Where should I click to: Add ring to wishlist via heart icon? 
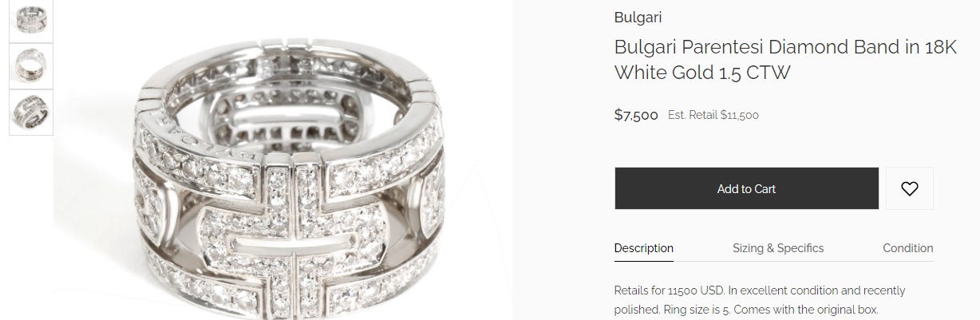pos(909,188)
